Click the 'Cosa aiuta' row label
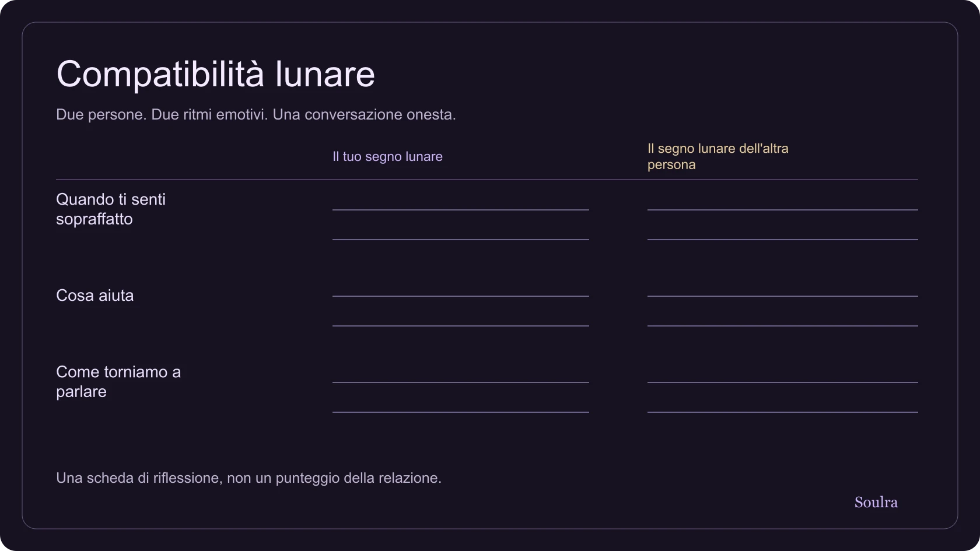 click(x=95, y=296)
